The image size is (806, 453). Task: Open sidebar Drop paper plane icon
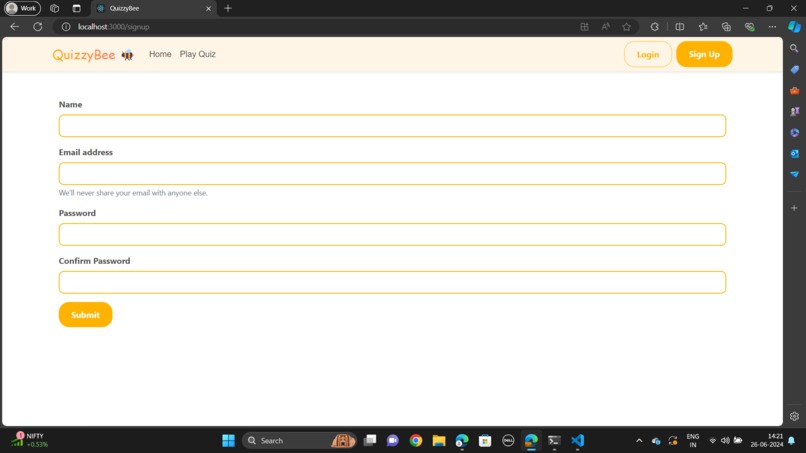click(794, 174)
